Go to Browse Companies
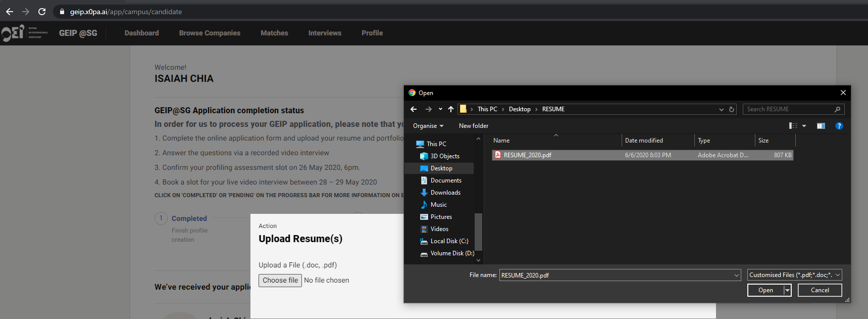This screenshot has height=319, width=868. 210,33
